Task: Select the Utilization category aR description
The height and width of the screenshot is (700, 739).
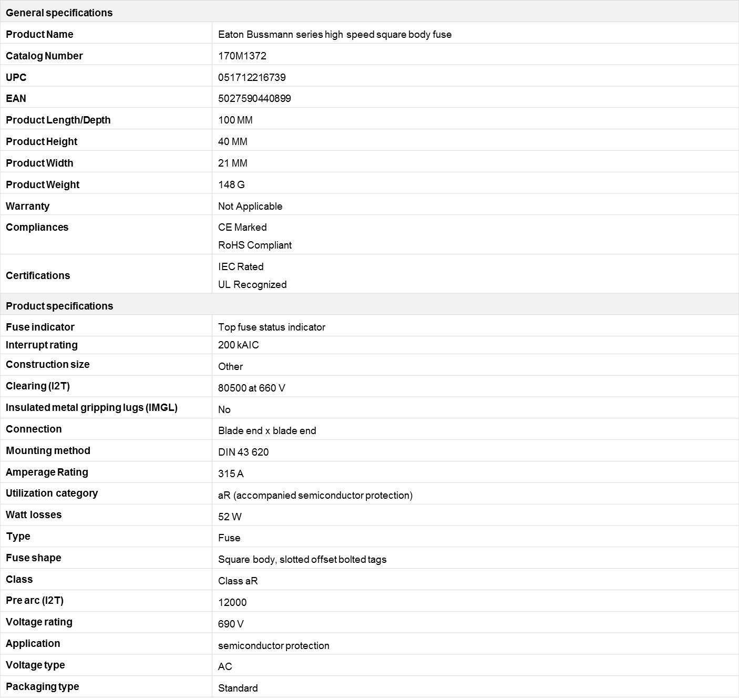Action: 315,495
